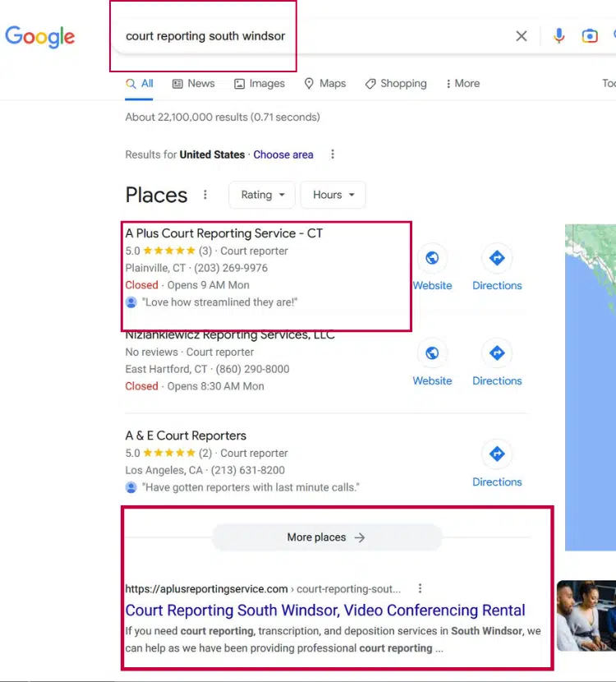
Task: Open the Hours filter dropdown
Action: [x=333, y=195]
